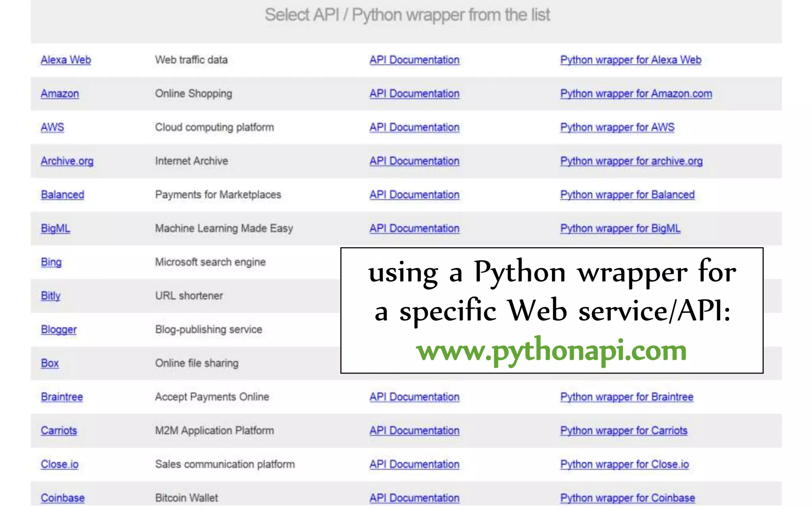Click www.pythonapi.com green text

click(x=551, y=351)
